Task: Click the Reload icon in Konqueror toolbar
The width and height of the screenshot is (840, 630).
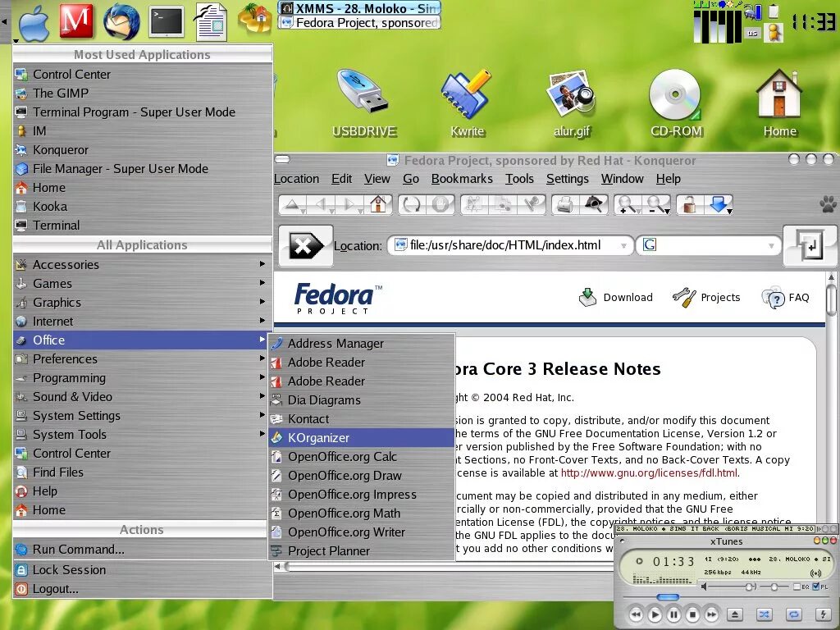Action: click(412, 204)
